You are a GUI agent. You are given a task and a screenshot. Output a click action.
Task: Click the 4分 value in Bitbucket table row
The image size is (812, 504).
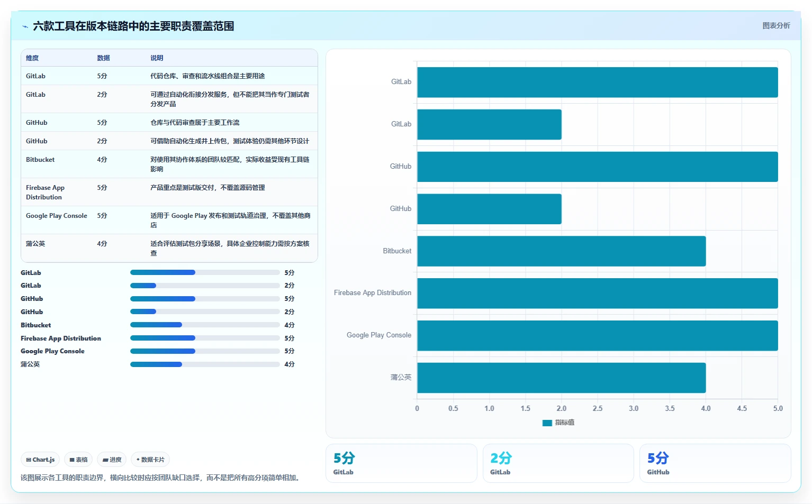pos(102,160)
